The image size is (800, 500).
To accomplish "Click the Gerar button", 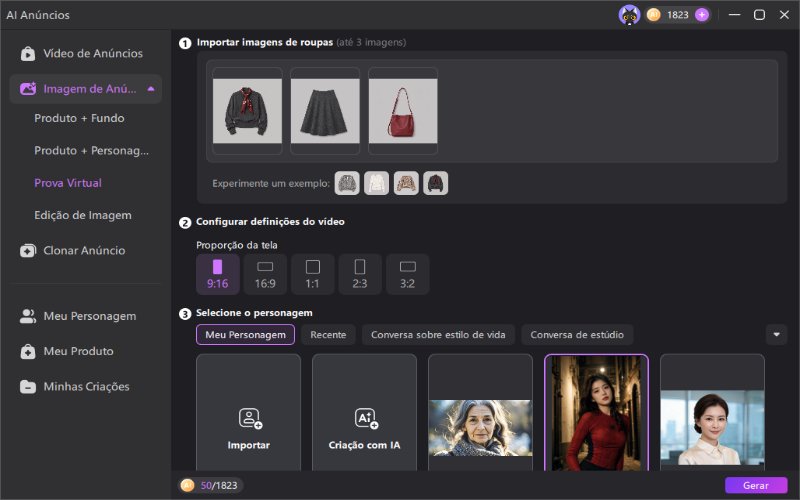I will click(756, 485).
